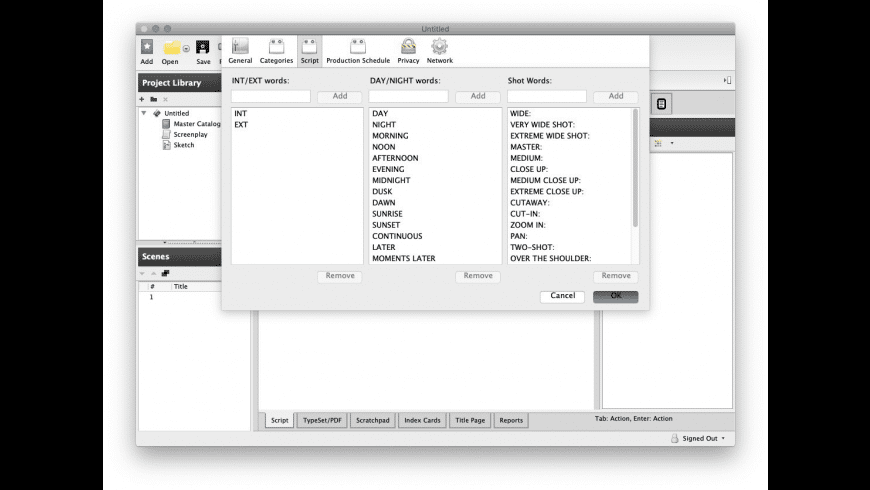
Task: Select OVER THE SHOULDER: entry
Action: coord(550,258)
